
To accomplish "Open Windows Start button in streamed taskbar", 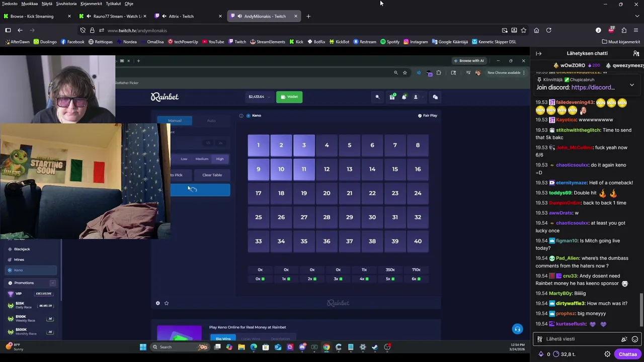I will 143,347.
